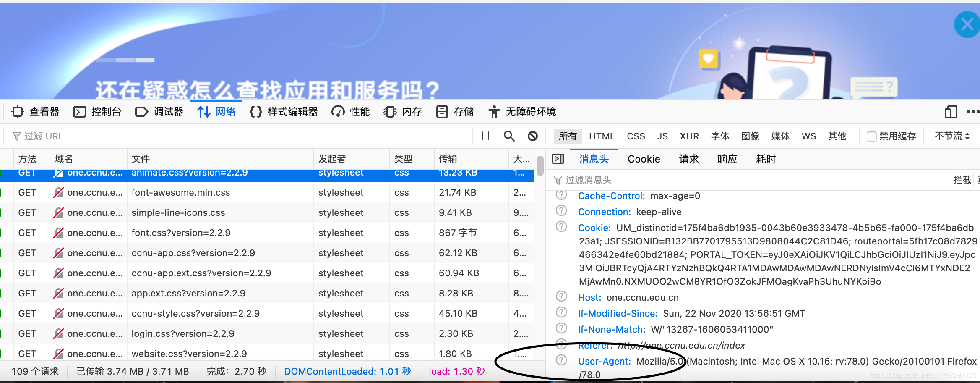The image size is (980, 383).
Task: Sort by the 域名 column header
Action: (x=89, y=159)
